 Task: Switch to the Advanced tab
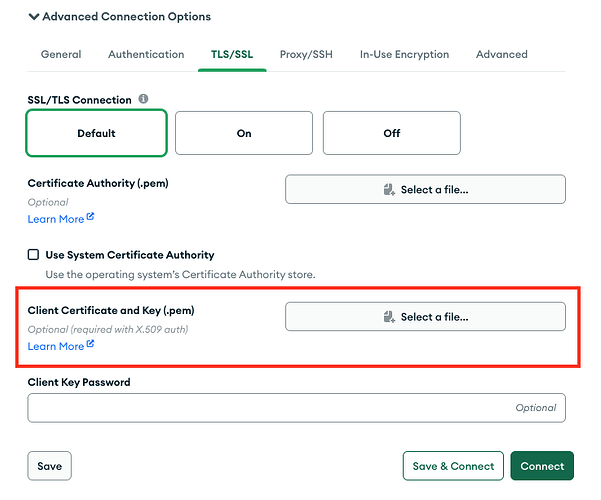coord(501,54)
